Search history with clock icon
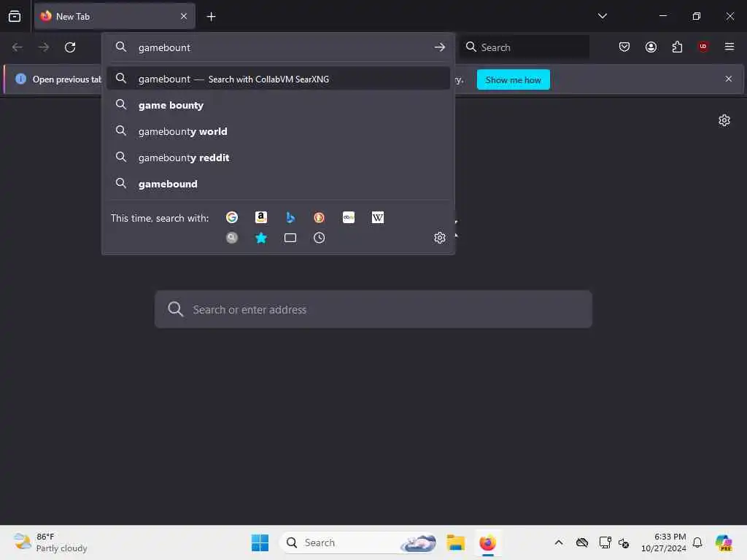Viewport: 747px width, 560px height. [x=320, y=238]
